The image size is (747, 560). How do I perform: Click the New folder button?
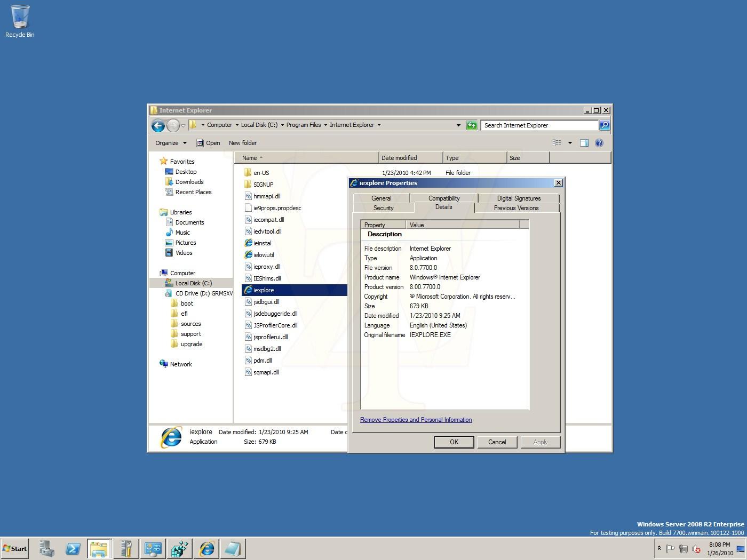[243, 143]
